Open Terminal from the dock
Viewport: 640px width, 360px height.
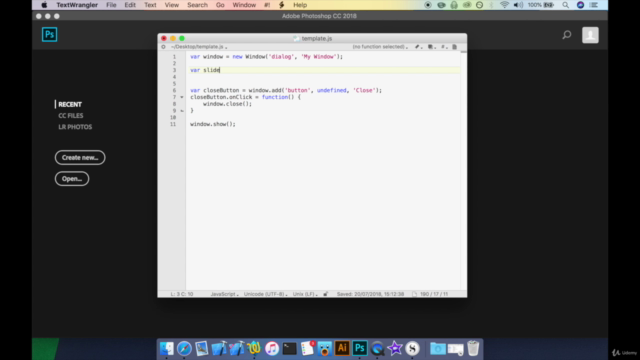tap(289, 349)
